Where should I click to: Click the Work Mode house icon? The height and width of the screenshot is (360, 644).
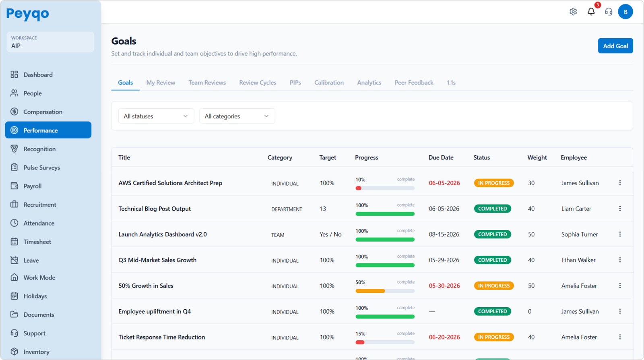pyautogui.click(x=14, y=277)
